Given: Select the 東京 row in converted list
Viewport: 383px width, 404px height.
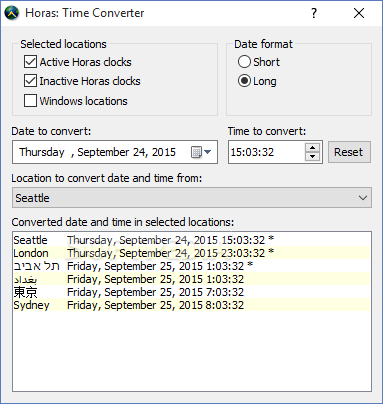Looking at the screenshot, I should pos(192,292).
